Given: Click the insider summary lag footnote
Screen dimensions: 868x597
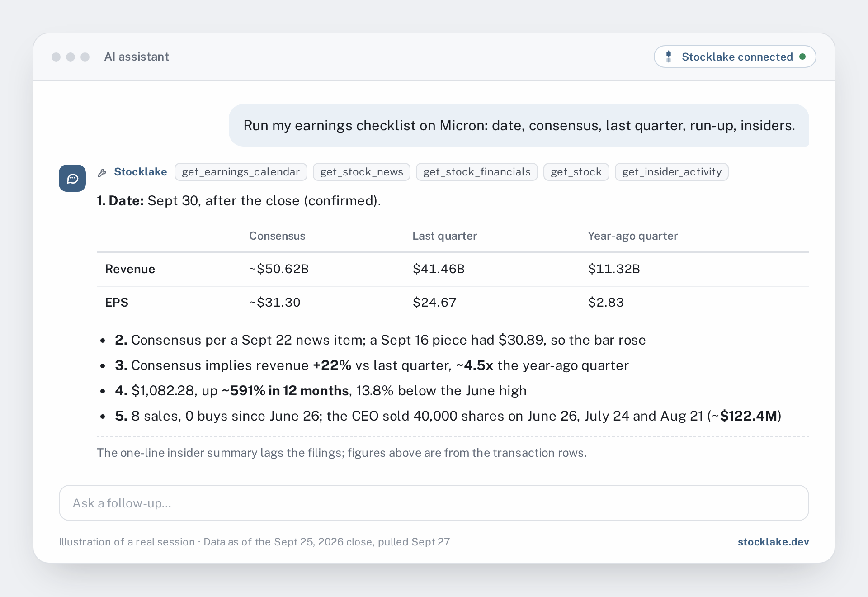Looking at the screenshot, I should tap(342, 453).
